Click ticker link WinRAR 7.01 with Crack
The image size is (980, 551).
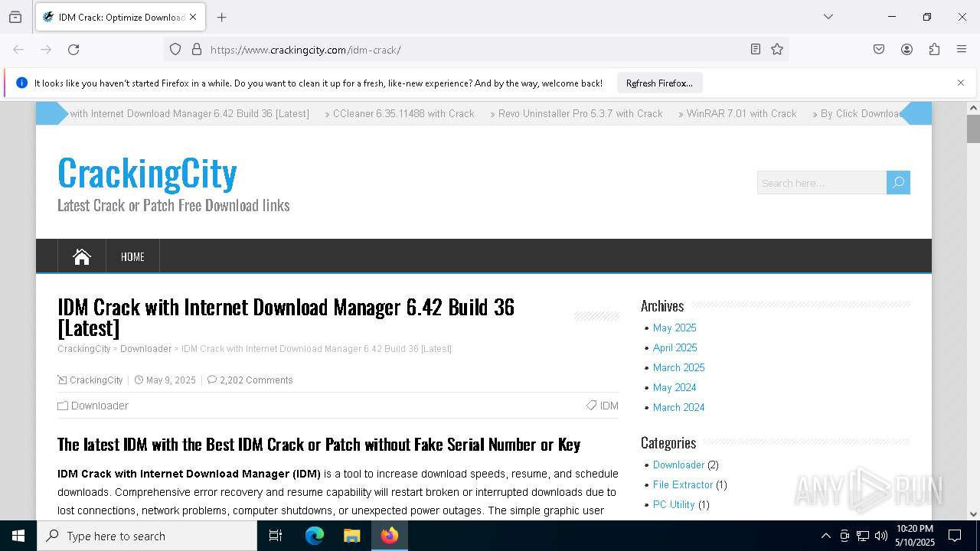pyautogui.click(x=742, y=113)
